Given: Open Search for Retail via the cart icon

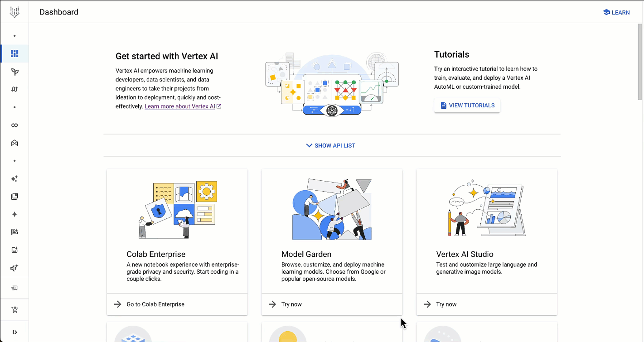Looking at the screenshot, I should pos(14,309).
